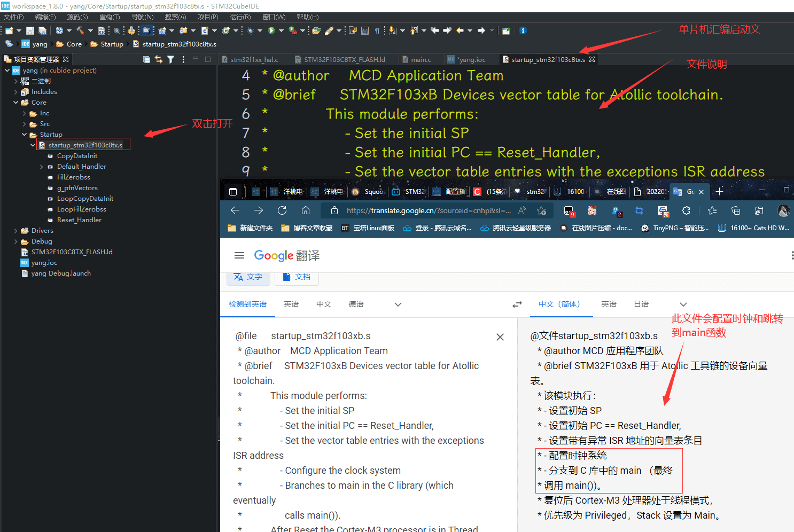The image size is (794, 532).
Task: Open the 项目(P) menu
Action: 207,17
